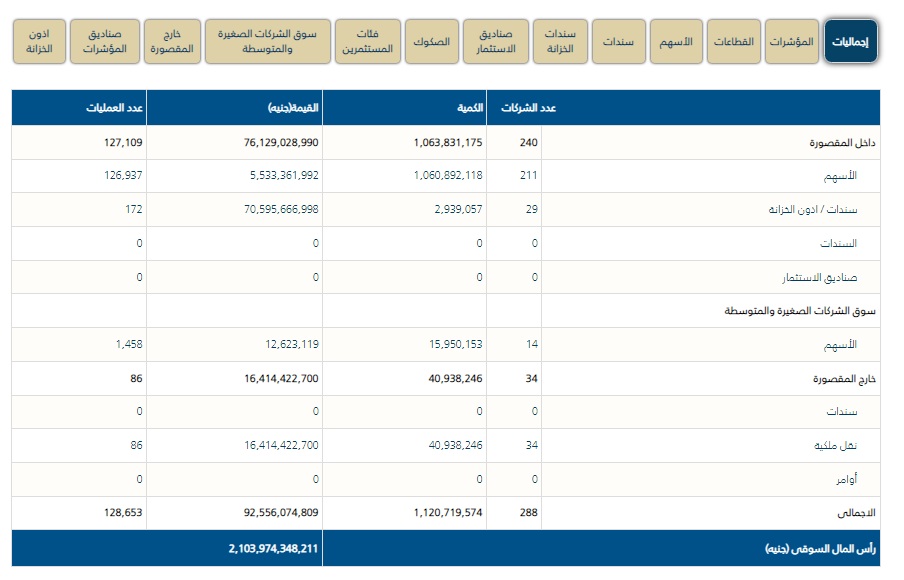Click the سندات (Bonds) tab
The image size is (904, 580).
[617, 41]
